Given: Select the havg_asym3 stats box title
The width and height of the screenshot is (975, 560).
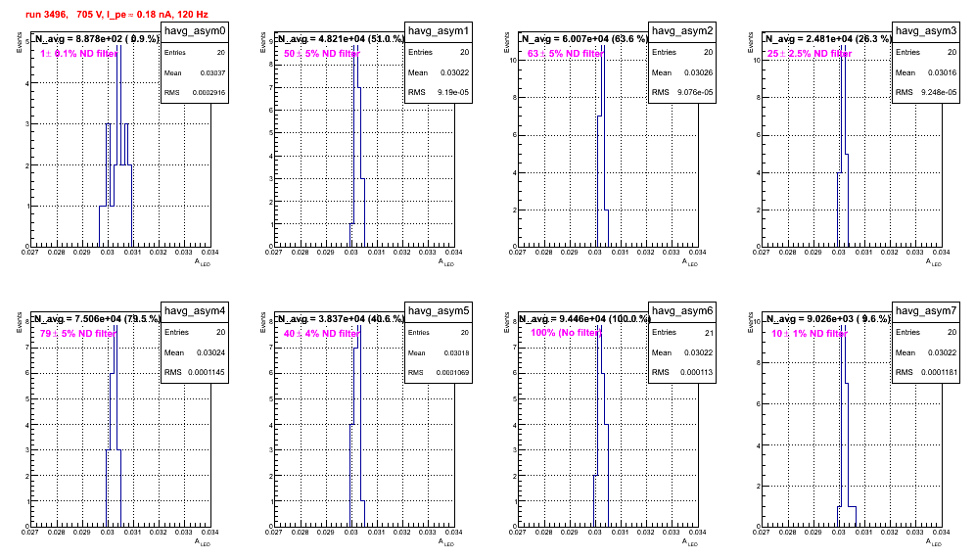Looking at the screenshot, I should 926,31.
